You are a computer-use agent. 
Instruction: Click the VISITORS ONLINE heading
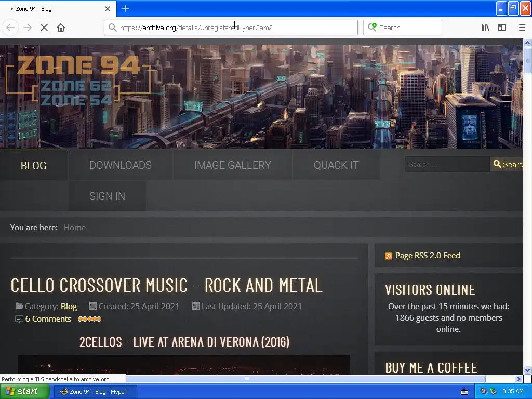[x=430, y=290]
